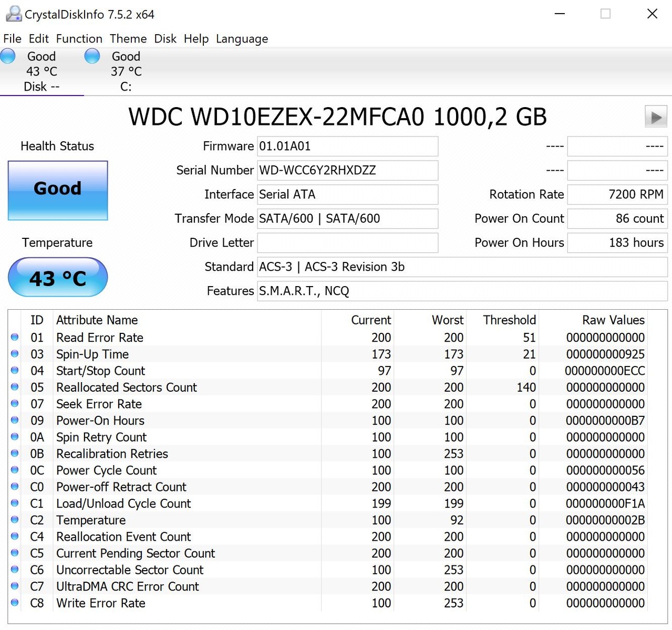
Task: Open the Disk menu
Action: [x=165, y=39]
